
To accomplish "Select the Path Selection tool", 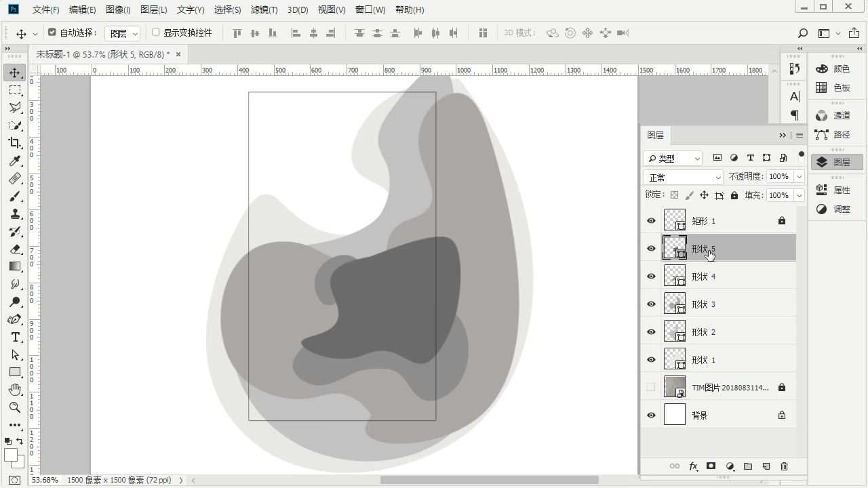I will [x=15, y=354].
